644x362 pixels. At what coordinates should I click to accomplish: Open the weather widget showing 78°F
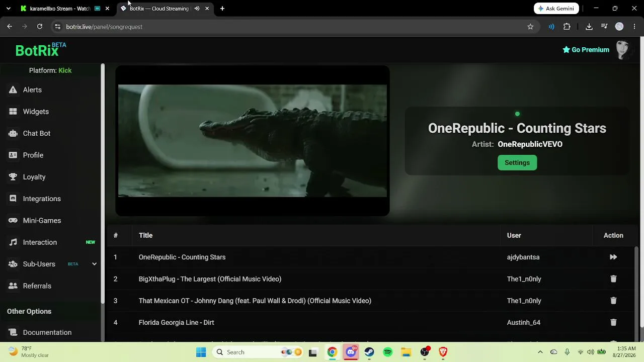[x=29, y=352]
